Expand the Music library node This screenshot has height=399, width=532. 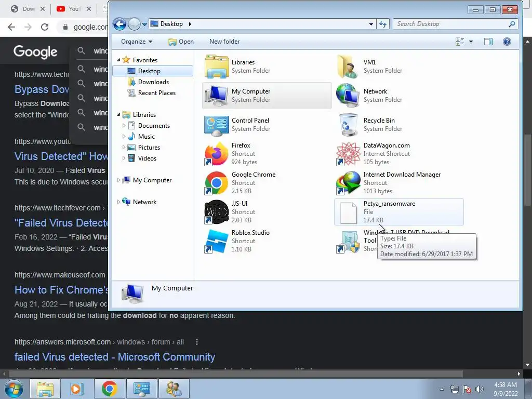pyautogui.click(x=124, y=137)
